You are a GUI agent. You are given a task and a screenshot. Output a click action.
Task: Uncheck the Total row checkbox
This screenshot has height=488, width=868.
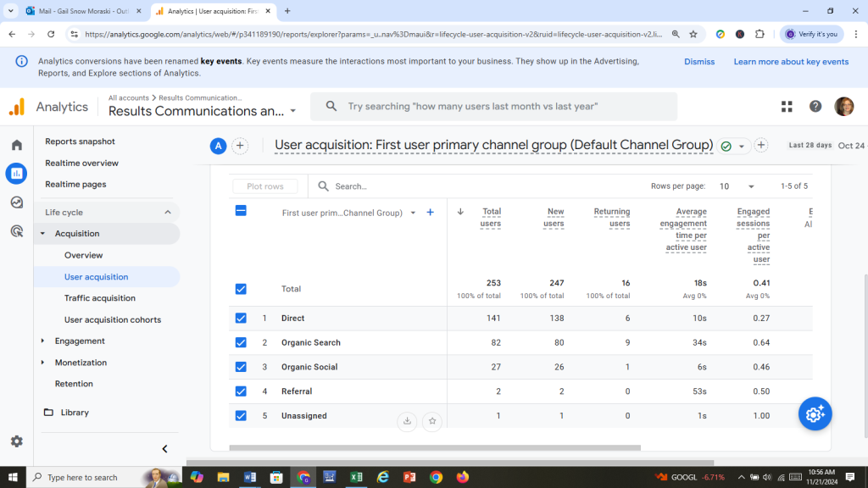click(x=241, y=289)
